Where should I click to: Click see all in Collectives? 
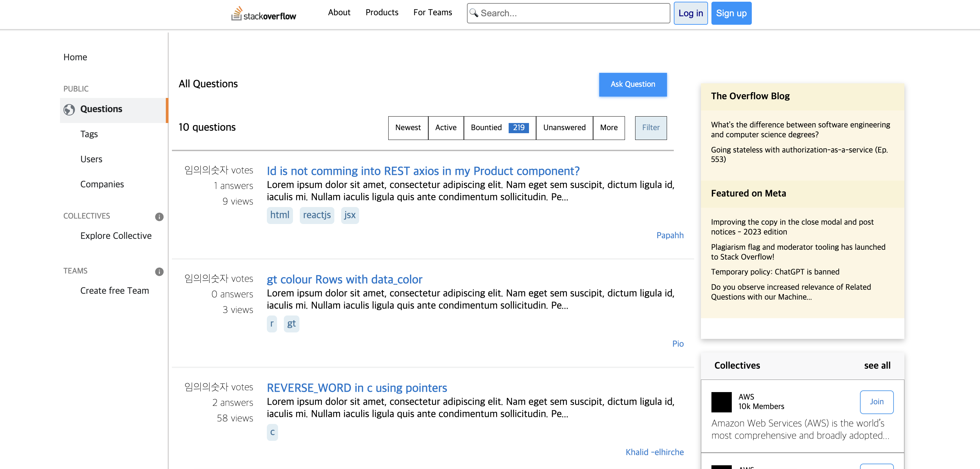[877, 366]
